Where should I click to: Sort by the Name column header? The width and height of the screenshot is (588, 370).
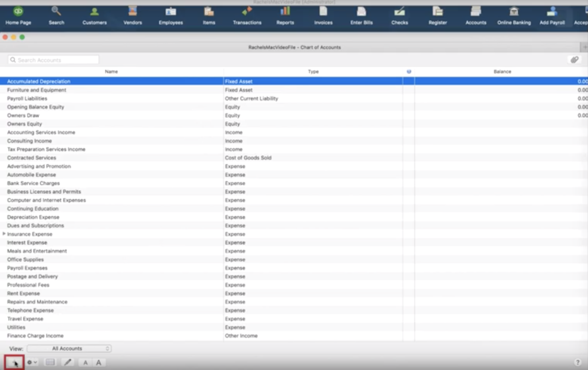point(111,71)
